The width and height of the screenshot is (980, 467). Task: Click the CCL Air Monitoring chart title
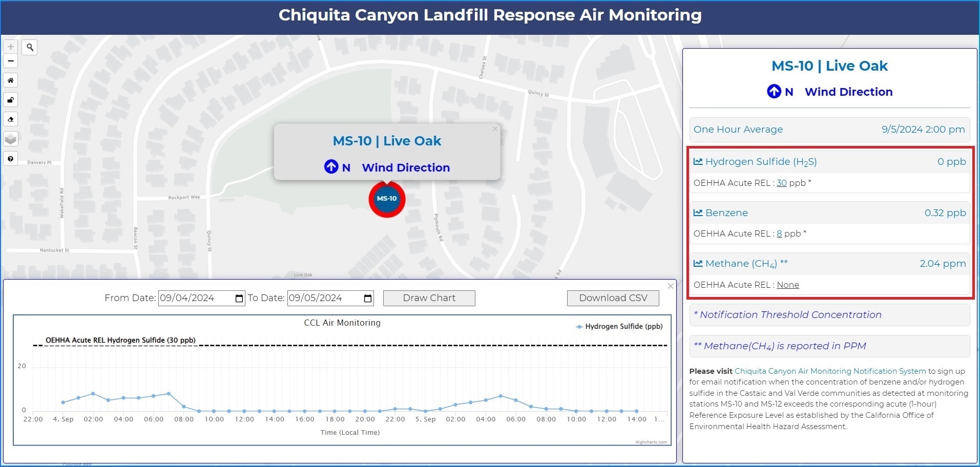pos(342,323)
